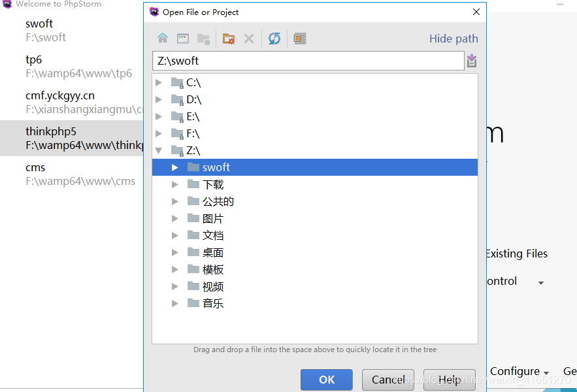
Task: Collapse the Z:\ drive node
Action: [159, 150]
